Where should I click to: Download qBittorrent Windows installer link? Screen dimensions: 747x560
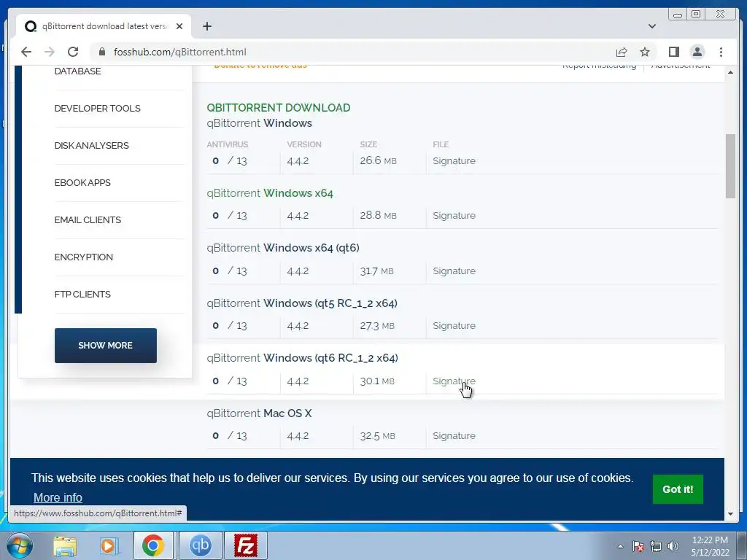point(259,122)
